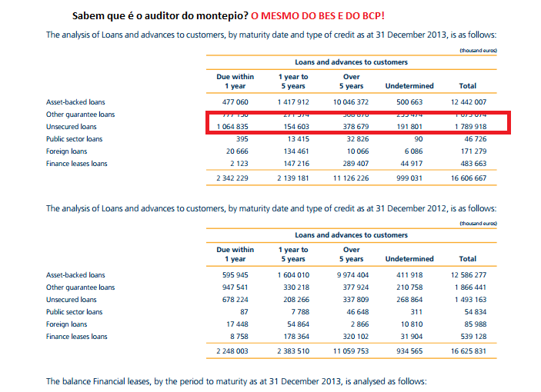Select the cell '154 603'
541x392 pixels.
pyautogui.click(x=296, y=127)
